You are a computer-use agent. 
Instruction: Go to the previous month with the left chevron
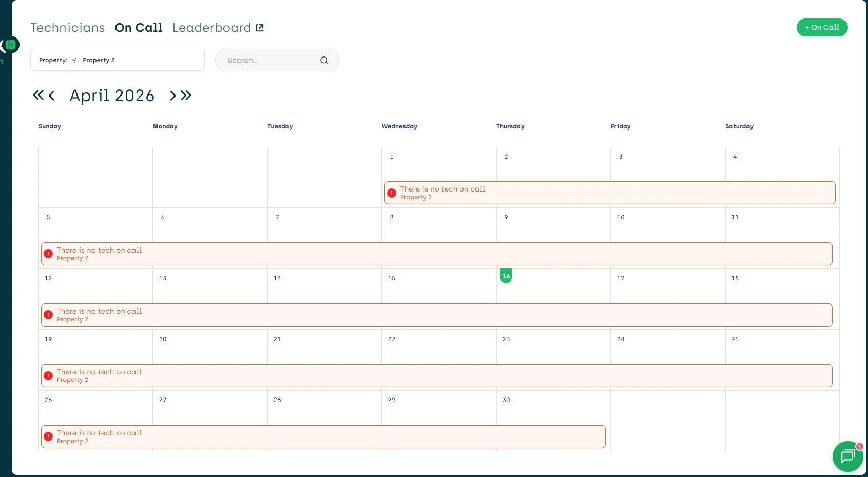coord(52,95)
